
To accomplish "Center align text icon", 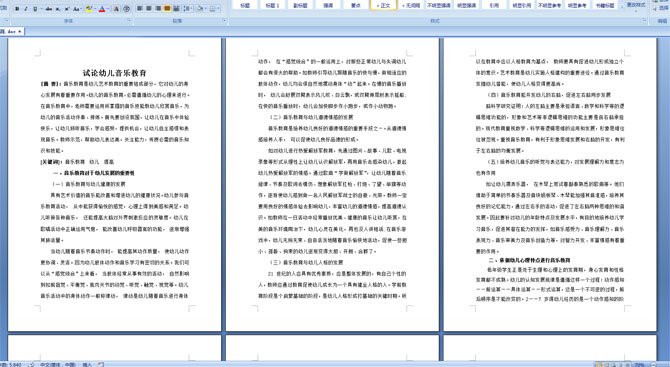I will click(x=149, y=9).
